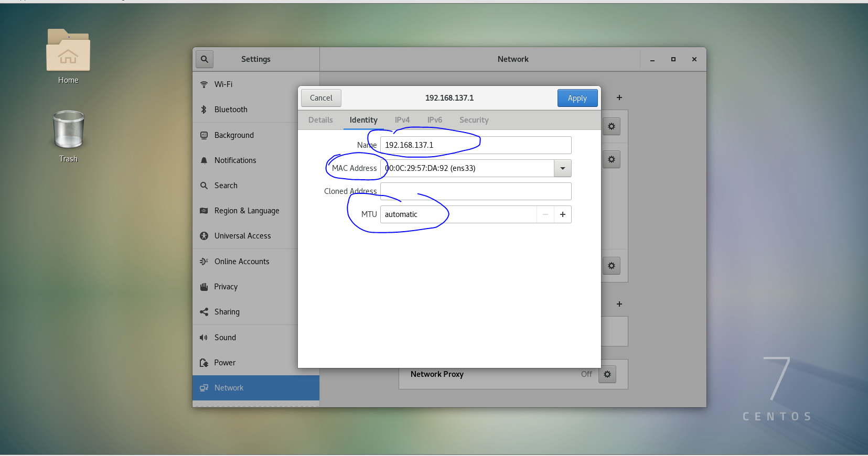The width and height of the screenshot is (868, 456).
Task: Click the Network Proxy Off status text
Action: 586,374
